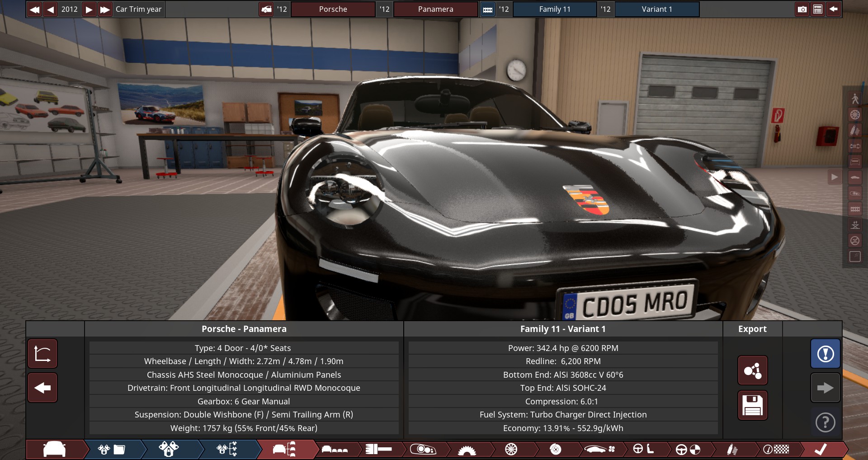Edit the Panamera model name field
The width and height of the screenshot is (868, 460).
tap(435, 9)
